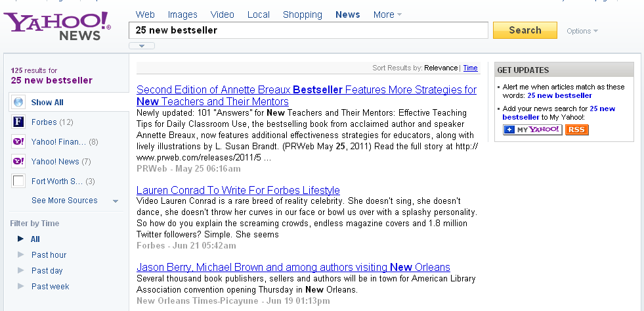Switch to Images search tab
The width and height of the screenshot is (644, 311).
[x=182, y=15]
